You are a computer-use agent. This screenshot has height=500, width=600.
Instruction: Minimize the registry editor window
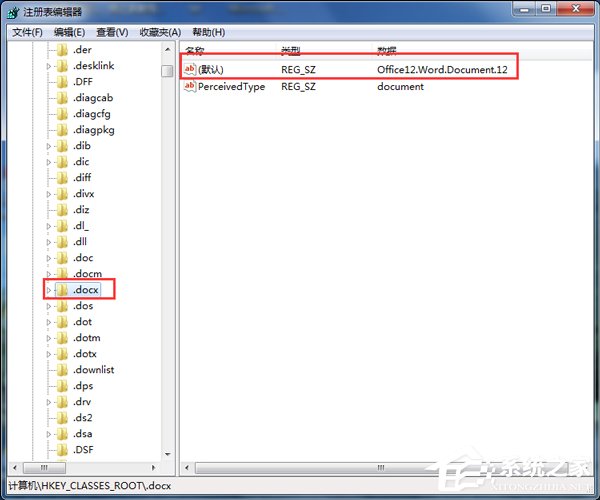point(524,9)
